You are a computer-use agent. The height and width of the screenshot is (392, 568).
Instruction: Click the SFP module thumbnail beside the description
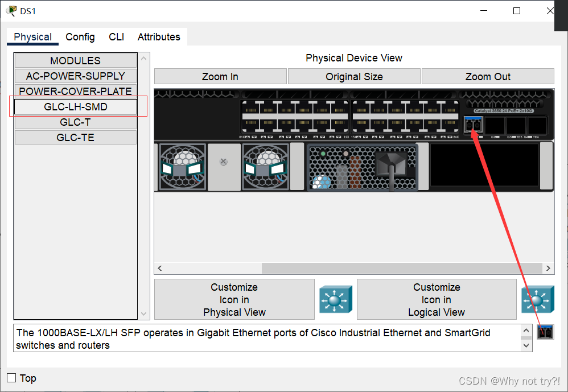(x=546, y=332)
